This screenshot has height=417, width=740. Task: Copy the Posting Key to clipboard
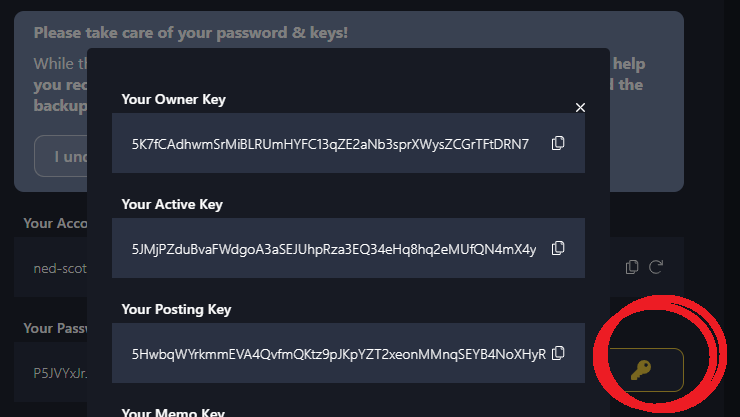[558, 353]
